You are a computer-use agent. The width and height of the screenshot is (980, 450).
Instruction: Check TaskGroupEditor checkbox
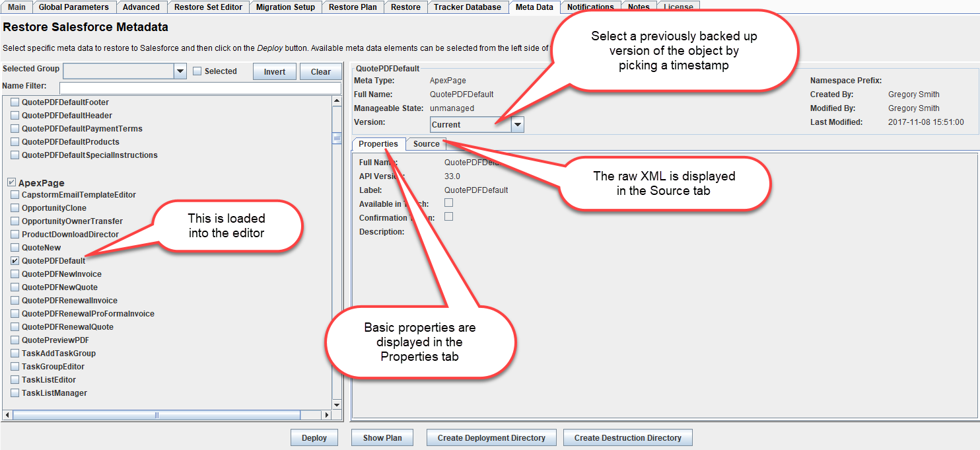pos(15,367)
